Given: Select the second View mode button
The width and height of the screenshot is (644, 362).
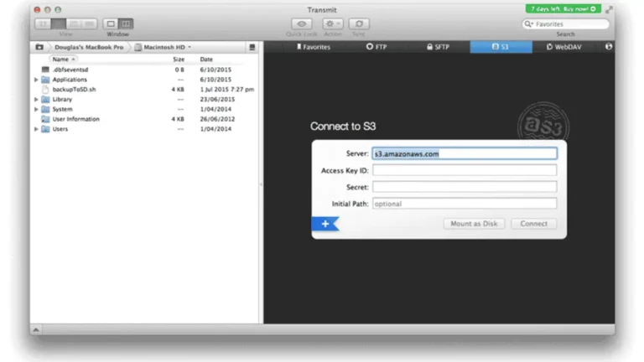Looking at the screenshot, I should pyautogui.click(x=59, y=23).
